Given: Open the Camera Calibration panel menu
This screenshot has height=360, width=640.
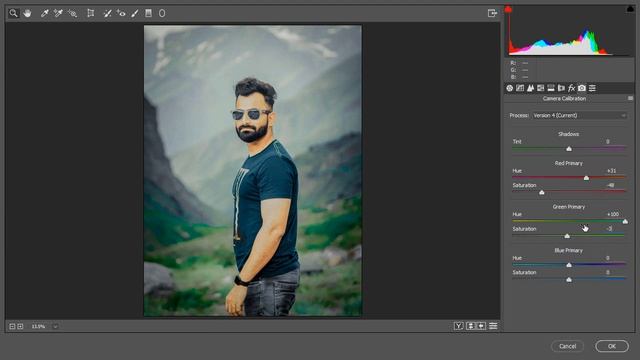Looking at the screenshot, I should click(x=630, y=98).
